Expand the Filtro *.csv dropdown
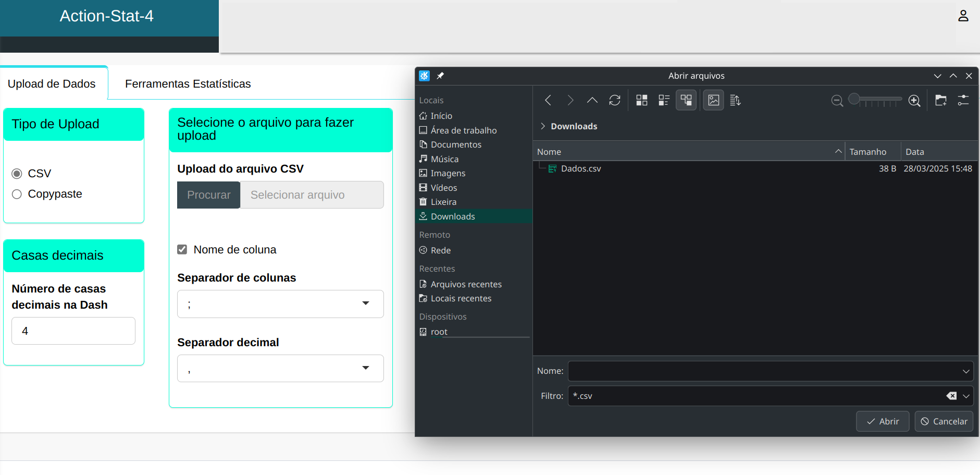 click(x=966, y=396)
